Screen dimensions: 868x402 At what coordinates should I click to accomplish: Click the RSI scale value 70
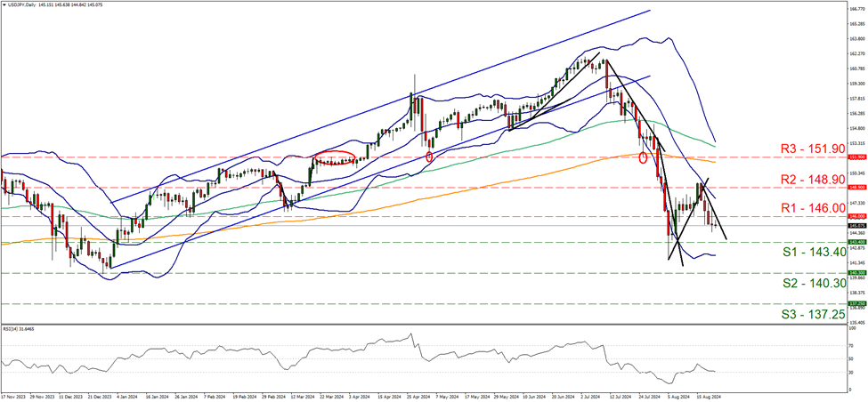(851, 347)
